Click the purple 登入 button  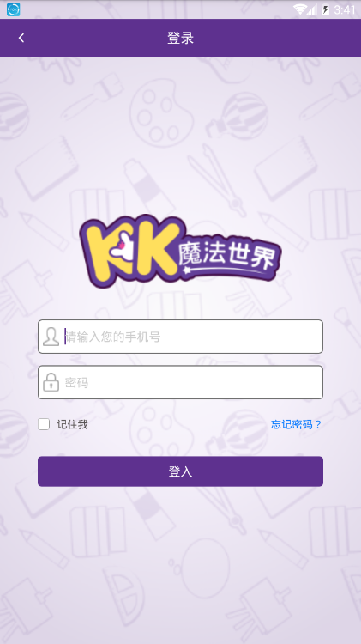(180, 471)
